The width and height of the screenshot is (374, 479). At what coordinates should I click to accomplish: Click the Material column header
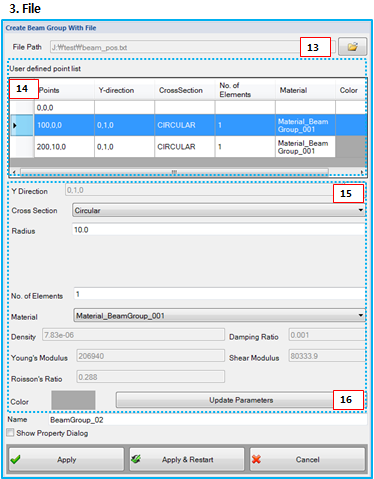pos(305,90)
